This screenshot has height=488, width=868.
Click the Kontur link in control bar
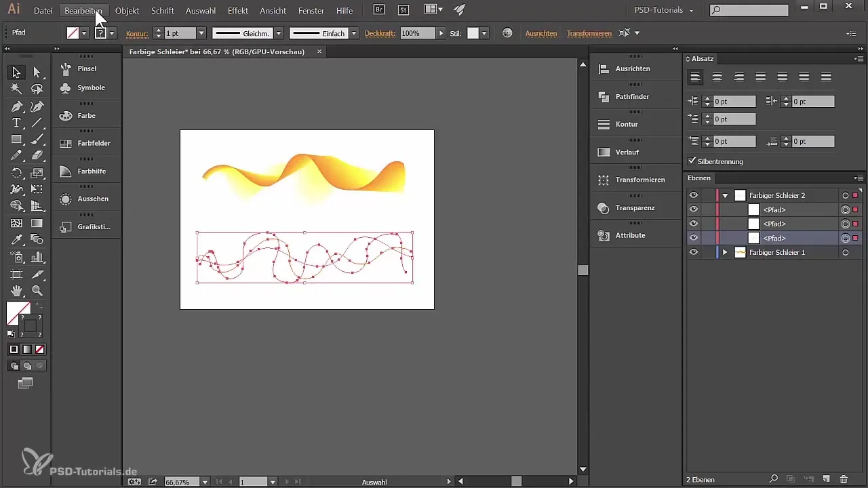[137, 33]
